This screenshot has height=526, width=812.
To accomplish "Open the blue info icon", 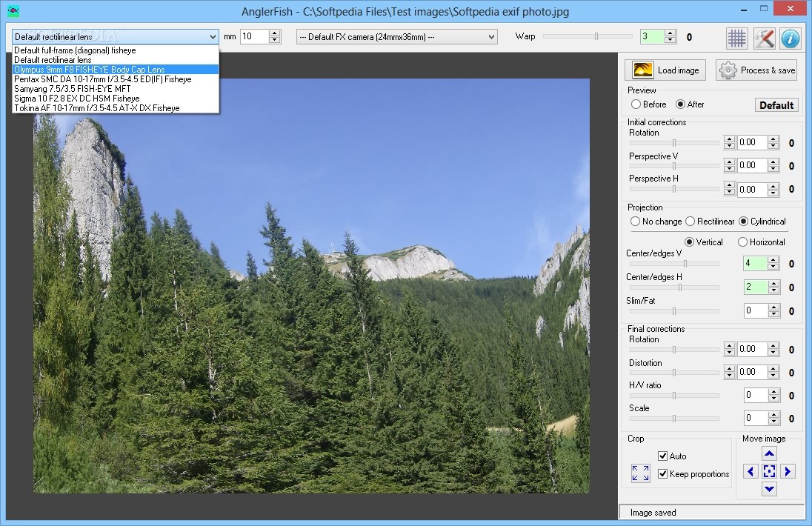I will pyautogui.click(x=791, y=38).
